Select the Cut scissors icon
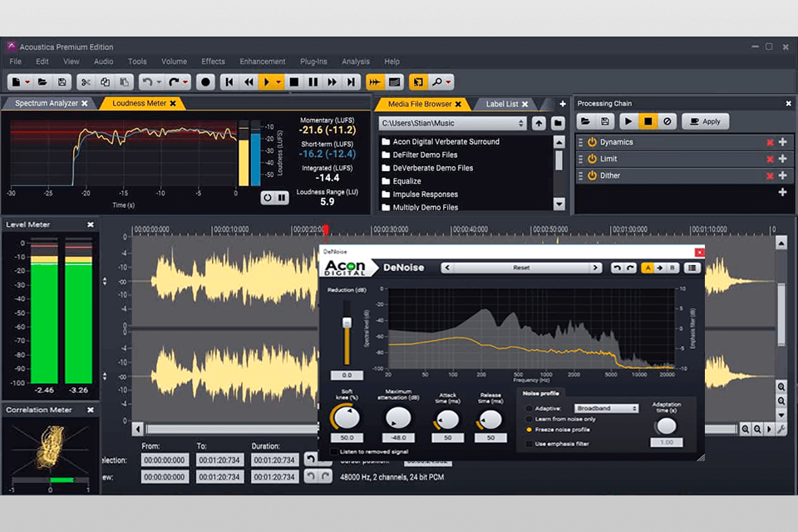This screenshot has width=798, height=532. coord(86,82)
